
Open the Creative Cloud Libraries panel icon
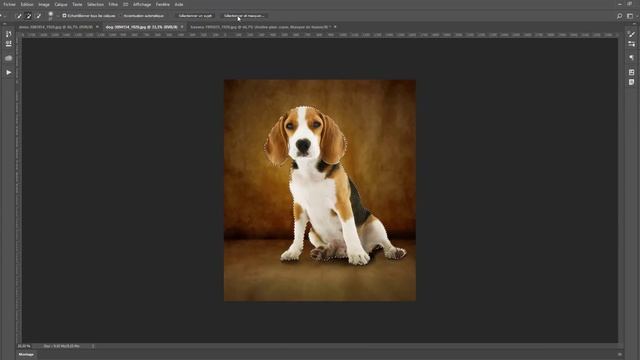point(9,58)
